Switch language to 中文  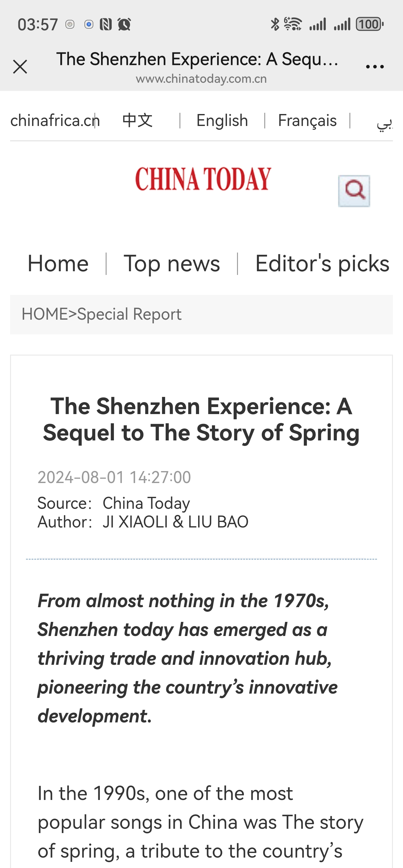(x=137, y=121)
